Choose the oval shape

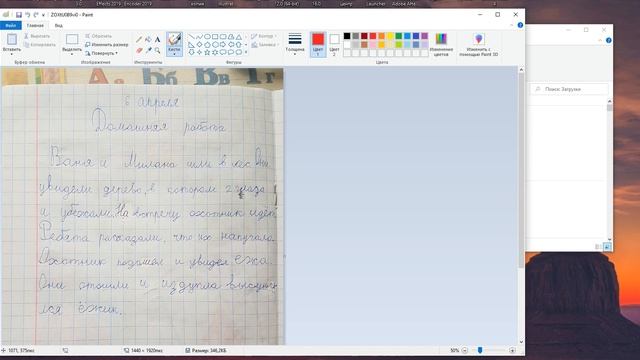pos(207,37)
